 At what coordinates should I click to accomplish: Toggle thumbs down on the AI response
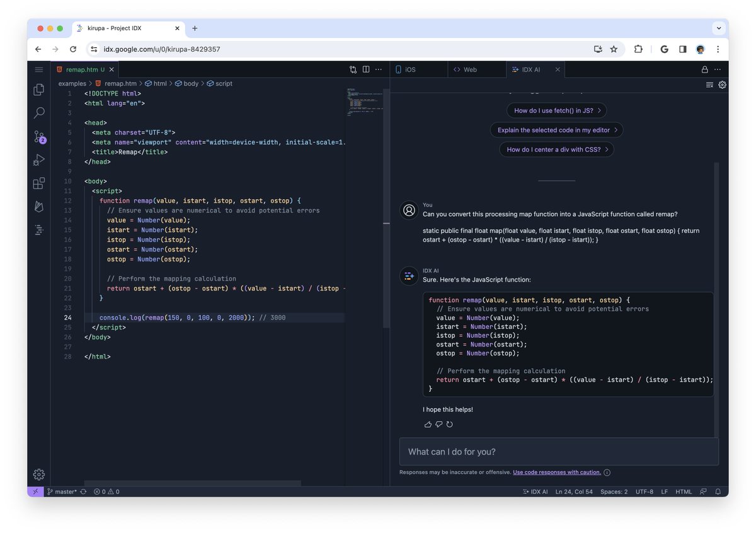point(438,424)
